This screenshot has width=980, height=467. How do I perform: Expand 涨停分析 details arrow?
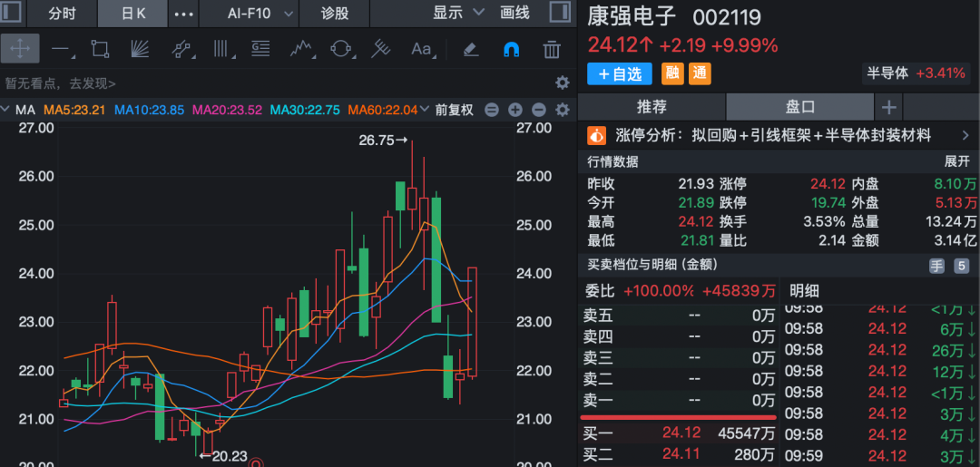tap(965, 135)
